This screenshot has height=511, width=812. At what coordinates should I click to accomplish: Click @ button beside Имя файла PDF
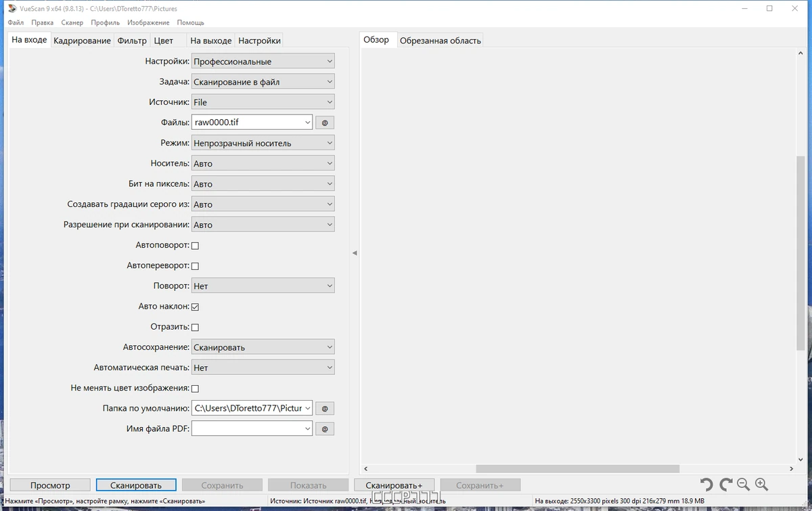tap(325, 429)
